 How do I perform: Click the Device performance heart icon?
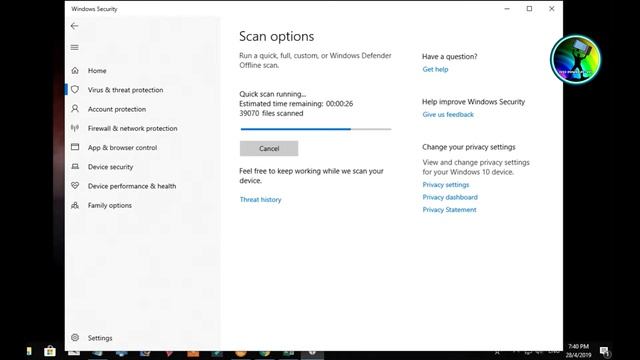point(75,185)
